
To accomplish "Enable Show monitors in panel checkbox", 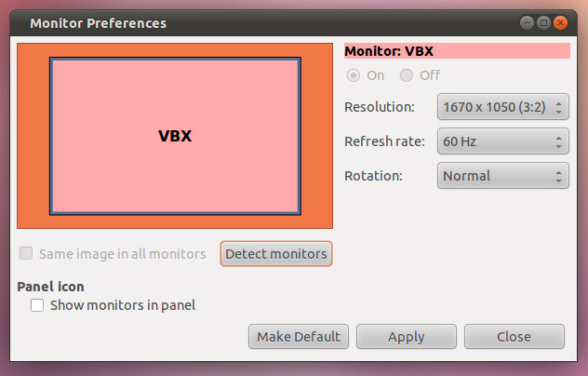I will [37, 304].
